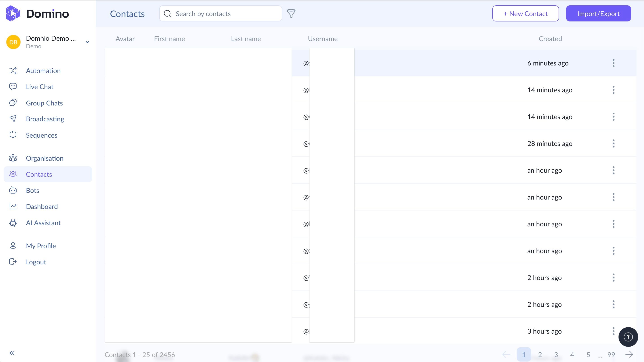The width and height of the screenshot is (644, 362).
Task: Go to next page arrow
Action: (x=629, y=354)
